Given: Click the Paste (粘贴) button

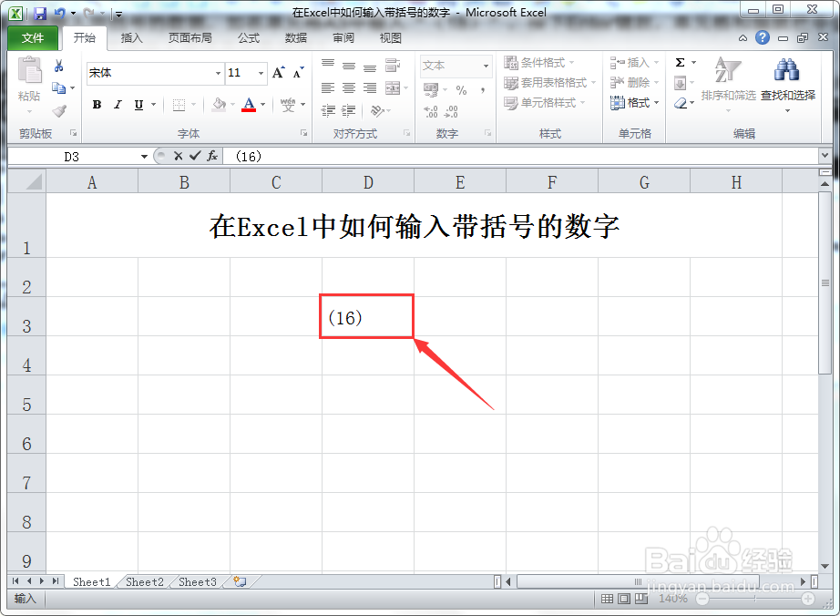Looking at the screenshot, I should (29, 86).
